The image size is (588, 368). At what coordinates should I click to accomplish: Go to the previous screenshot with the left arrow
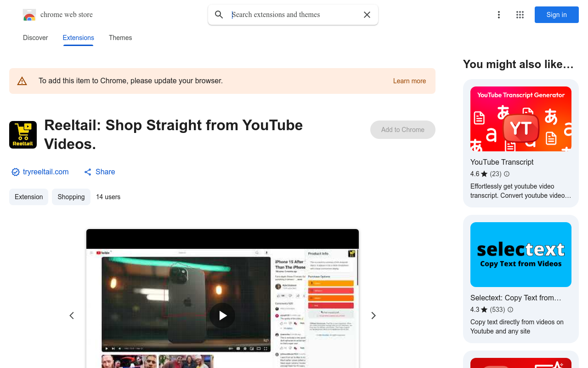tap(72, 316)
